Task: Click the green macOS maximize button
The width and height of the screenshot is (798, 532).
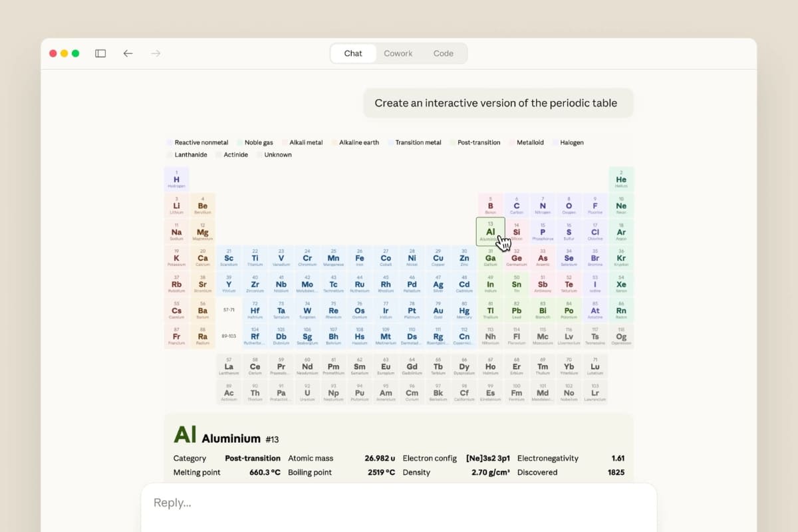Action: point(75,53)
